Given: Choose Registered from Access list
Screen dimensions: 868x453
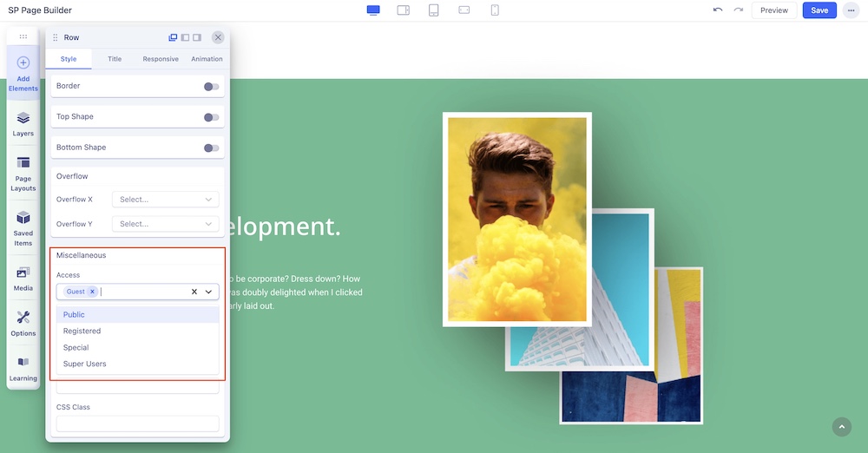Looking at the screenshot, I should [x=82, y=331].
